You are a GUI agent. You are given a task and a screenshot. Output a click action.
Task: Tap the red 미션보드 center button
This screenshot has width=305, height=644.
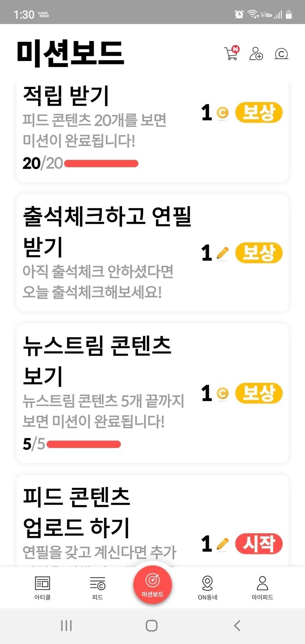pos(152,584)
